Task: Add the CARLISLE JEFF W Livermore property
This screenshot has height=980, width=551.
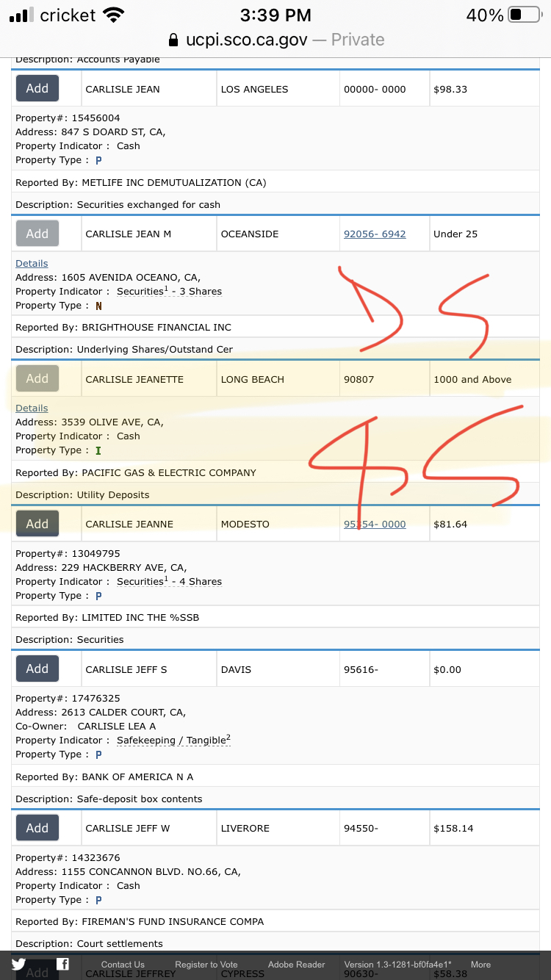Action: click(x=37, y=828)
